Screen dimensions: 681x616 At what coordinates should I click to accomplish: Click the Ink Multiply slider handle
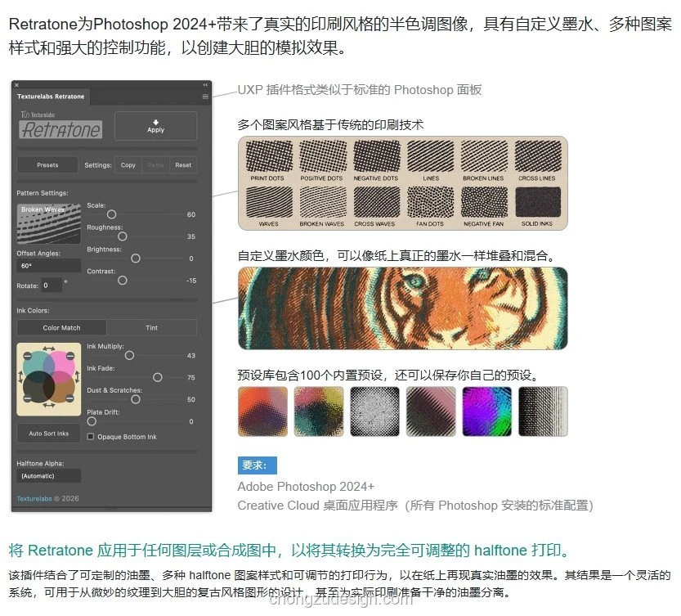pos(129,355)
